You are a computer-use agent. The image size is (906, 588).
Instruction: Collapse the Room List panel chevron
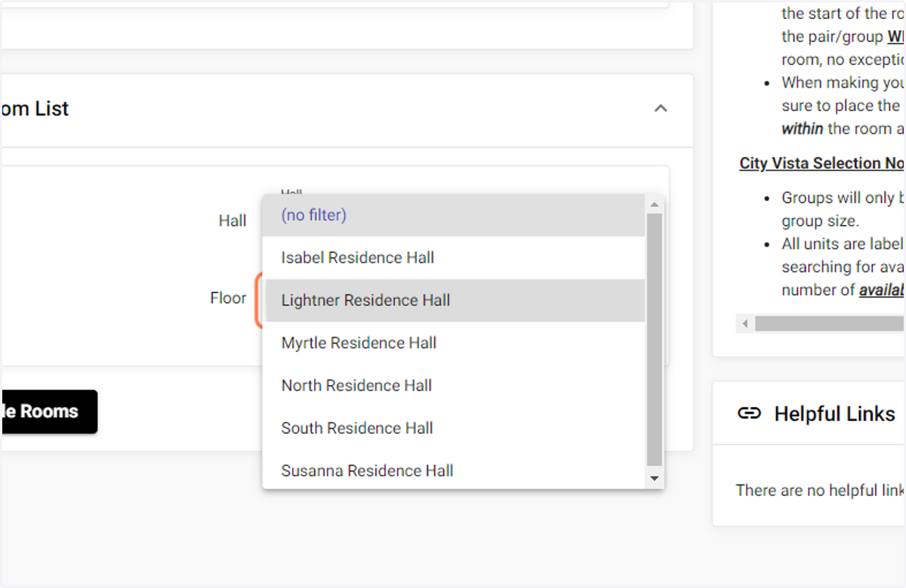(x=661, y=109)
